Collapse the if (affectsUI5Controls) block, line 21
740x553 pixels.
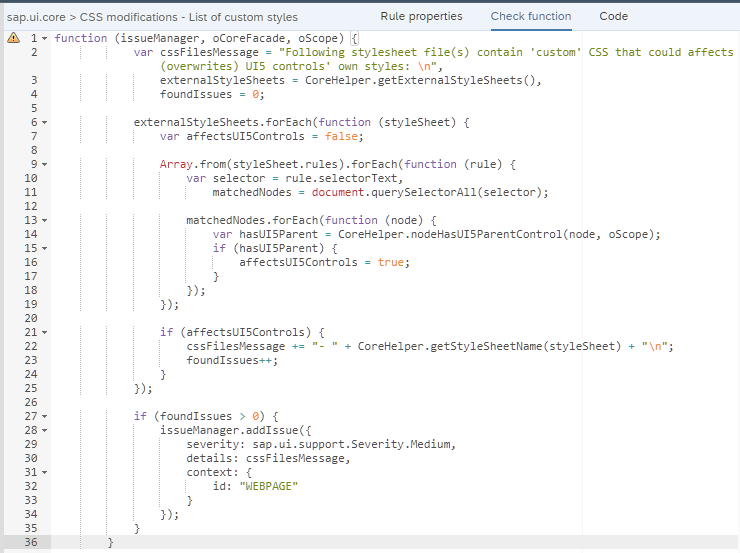[x=45, y=332]
